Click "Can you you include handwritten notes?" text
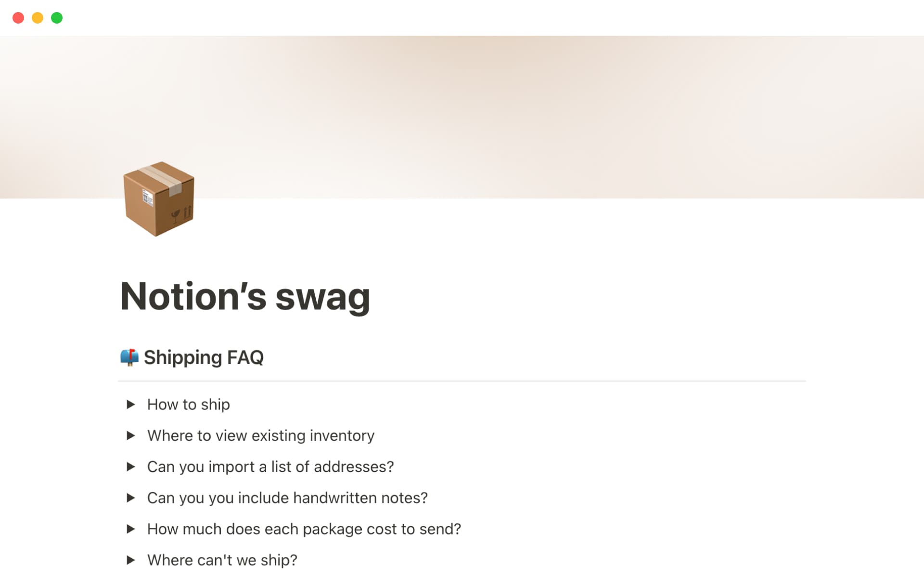 [287, 498]
